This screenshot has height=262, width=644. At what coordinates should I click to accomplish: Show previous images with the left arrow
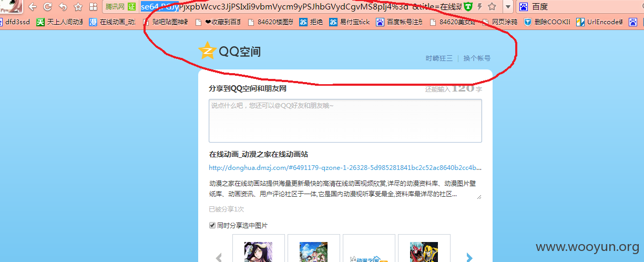(x=219, y=257)
